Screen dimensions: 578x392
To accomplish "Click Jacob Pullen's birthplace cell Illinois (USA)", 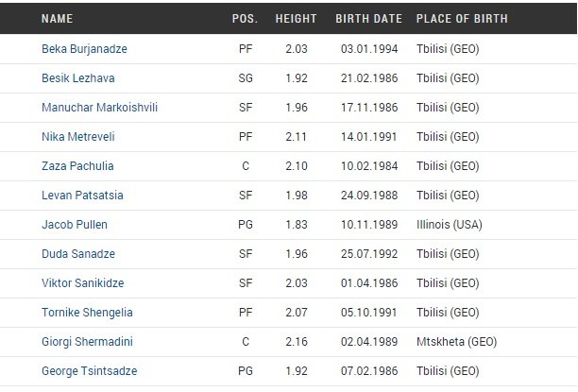I will (x=450, y=225).
